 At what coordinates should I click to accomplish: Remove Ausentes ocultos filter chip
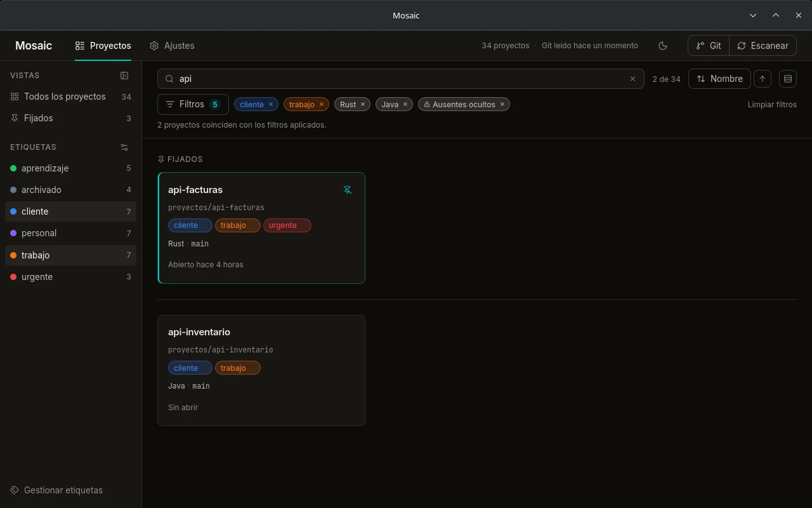tap(502, 104)
